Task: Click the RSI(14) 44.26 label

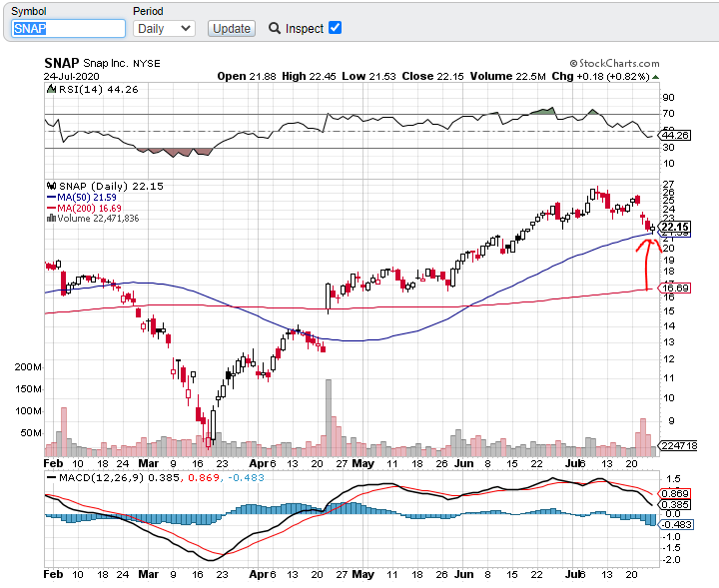Action: pyautogui.click(x=98, y=90)
